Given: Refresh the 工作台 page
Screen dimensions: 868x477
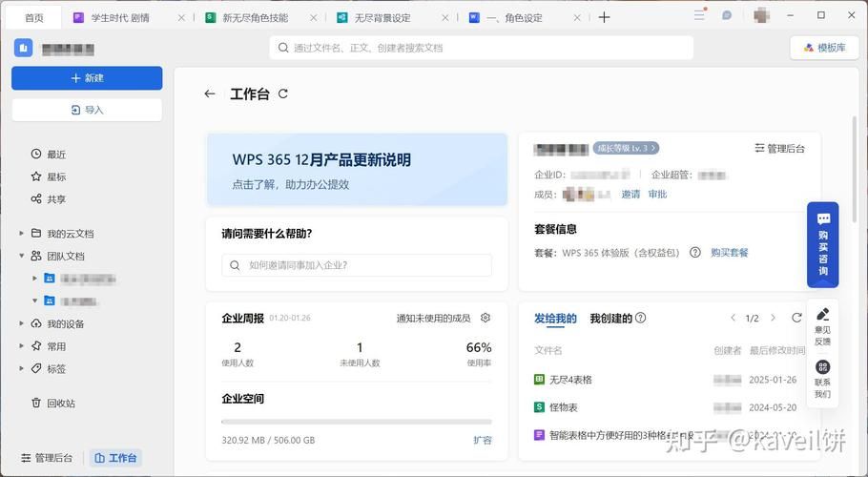Looking at the screenshot, I should point(283,93).
